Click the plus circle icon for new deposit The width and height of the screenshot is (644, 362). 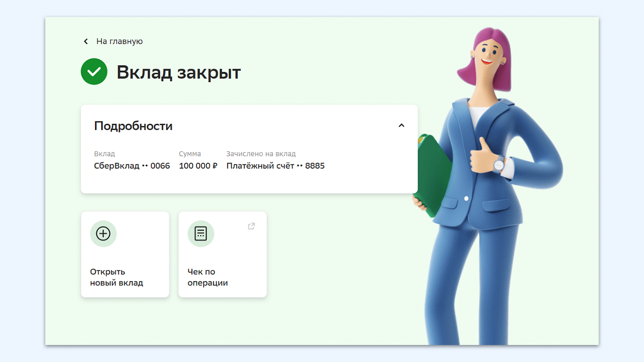point(103,234)
